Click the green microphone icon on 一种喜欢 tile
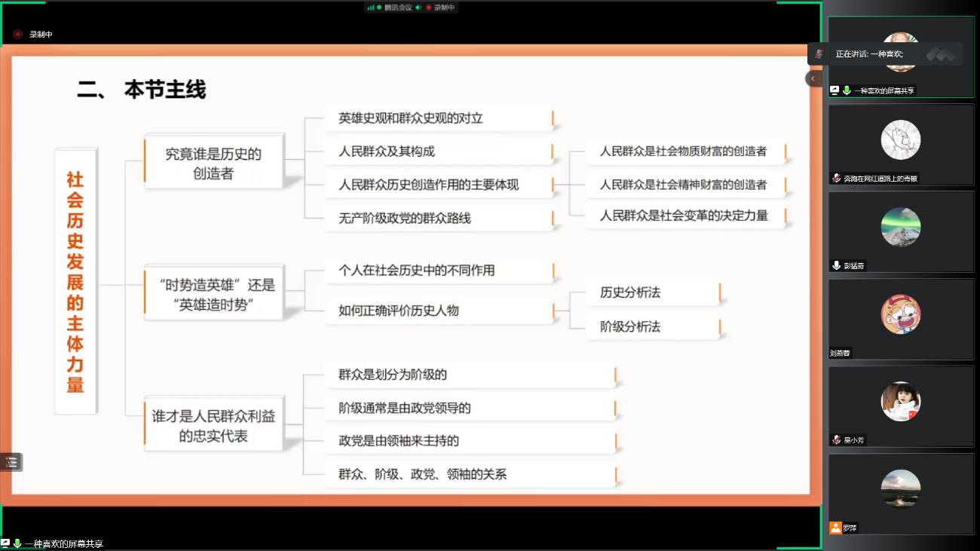Image resolution: width=980 pixels, height=551 pixels. 847,90
